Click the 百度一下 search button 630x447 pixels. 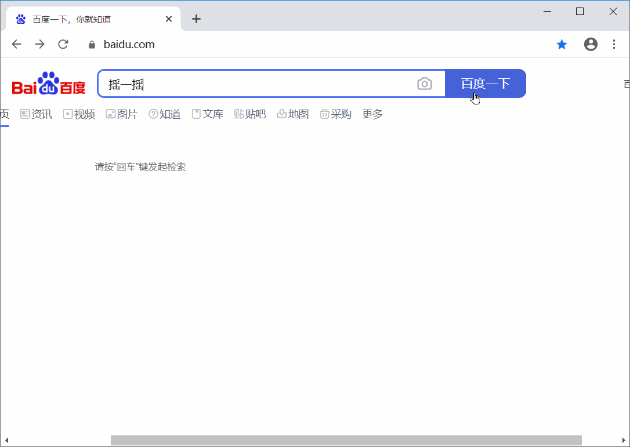click(x=485, y=84)
